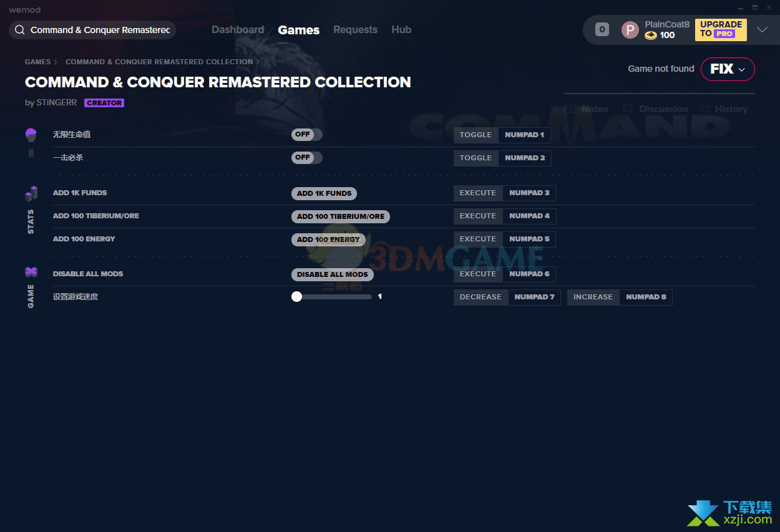Click the game title heading
Screen dimensions: 780x532
[218, 82]
